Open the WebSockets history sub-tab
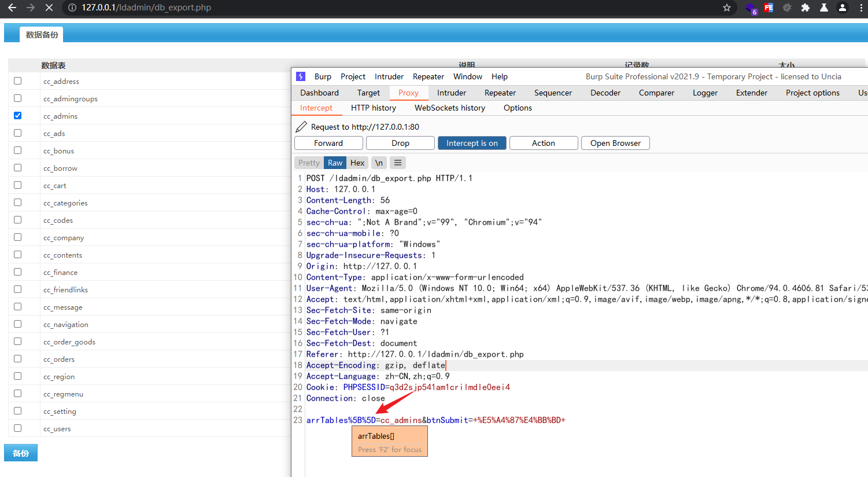Screen dimensions: 868x477 point(450,108)
